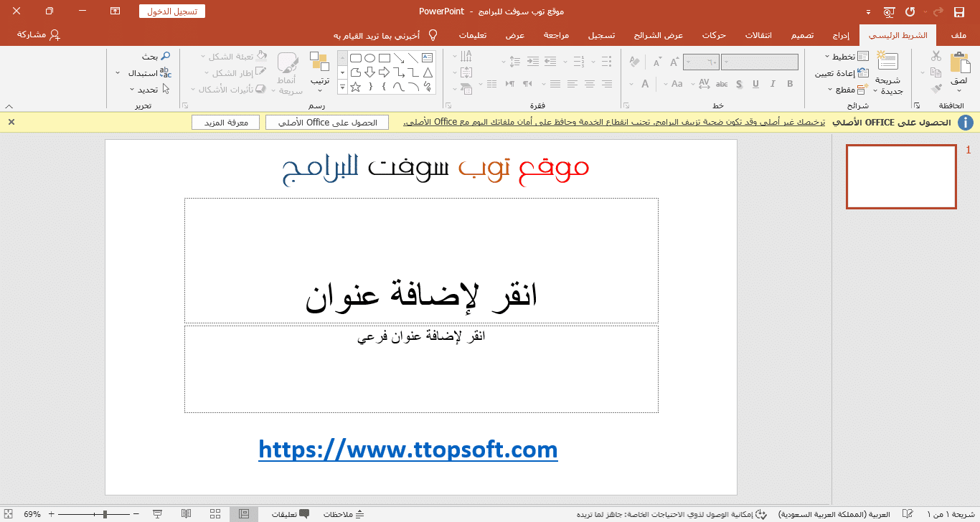Select the Format Painter brush icon
The width and height of the screenshot is (980, 522).
click(936, 89)
